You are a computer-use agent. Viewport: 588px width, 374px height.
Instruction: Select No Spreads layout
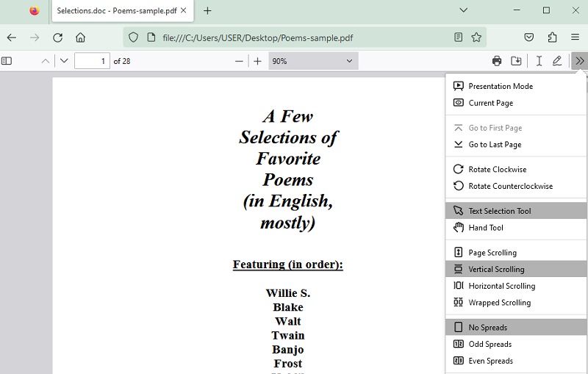click(516, 328)
